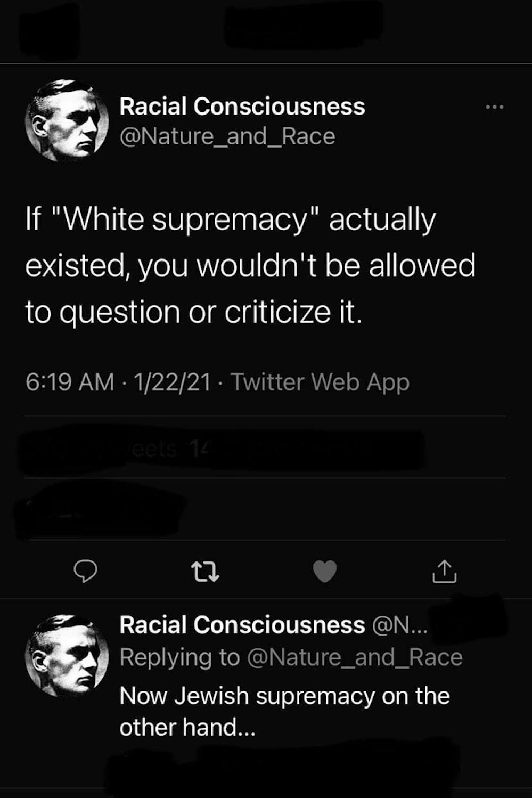Open the main tweet's profile avatar

coord(67,120)
